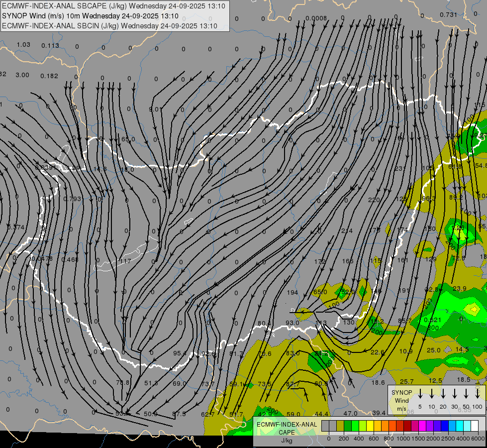The width and height of the screenshot is (487, 448).
Task: Click the 0.113 value on the map
Action: (50, 46)
